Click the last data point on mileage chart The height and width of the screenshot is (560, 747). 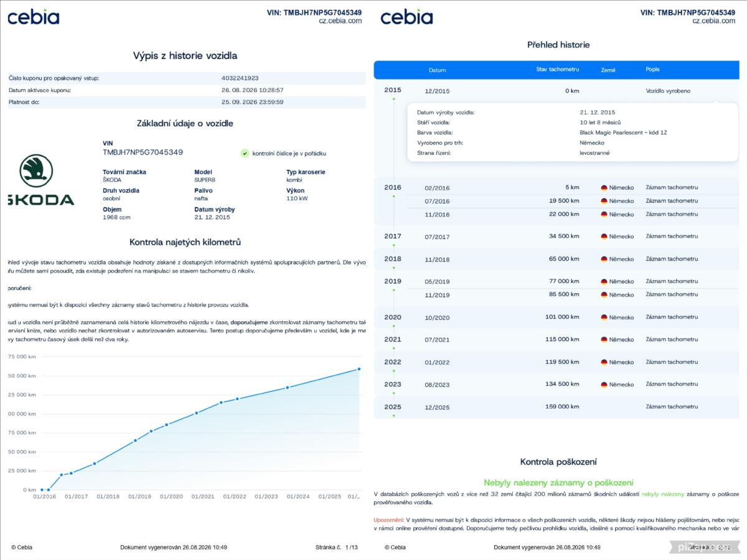pos(359,369)
